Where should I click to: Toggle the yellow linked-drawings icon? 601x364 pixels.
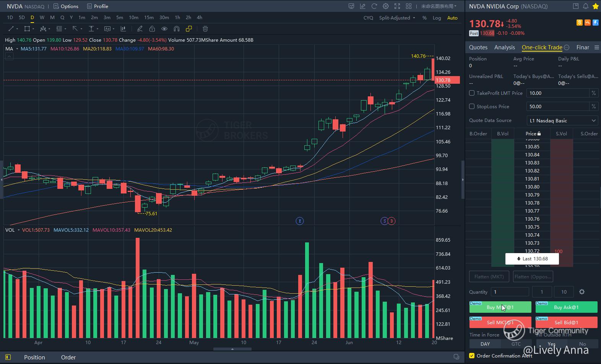(x=189, y=29)
